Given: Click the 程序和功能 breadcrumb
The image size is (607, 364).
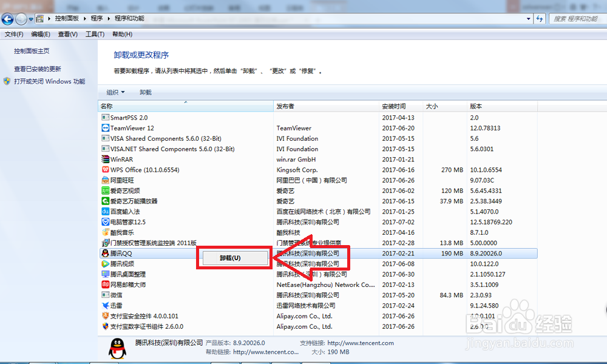Looking at the screenshot, I should pos(129,19).
